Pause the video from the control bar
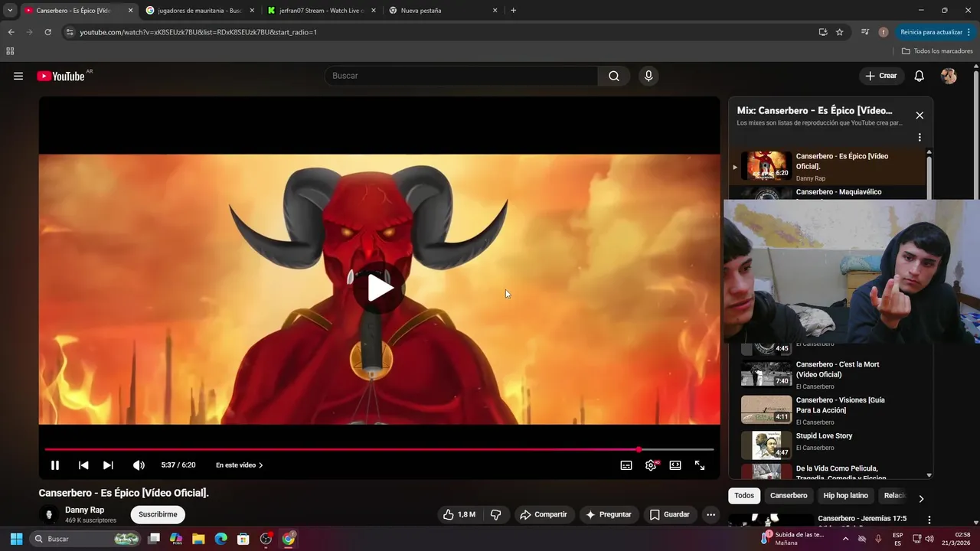The height and width of the screenshot is (551, 980). 55,465
